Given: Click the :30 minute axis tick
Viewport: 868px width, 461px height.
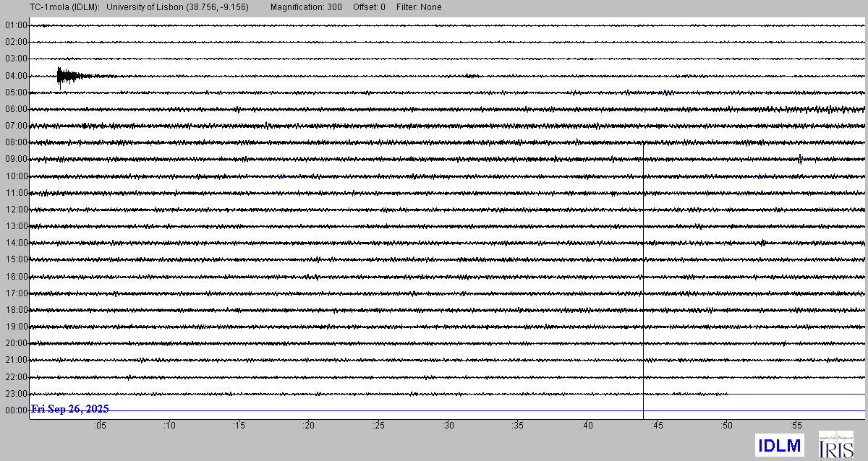Looking at the screenshot, I should 448,426.
